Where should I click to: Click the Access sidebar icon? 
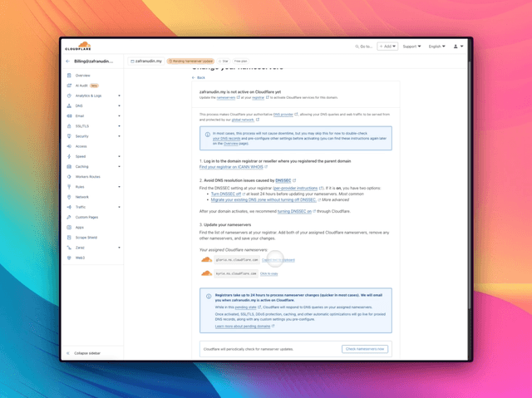[x=69, y=146]
